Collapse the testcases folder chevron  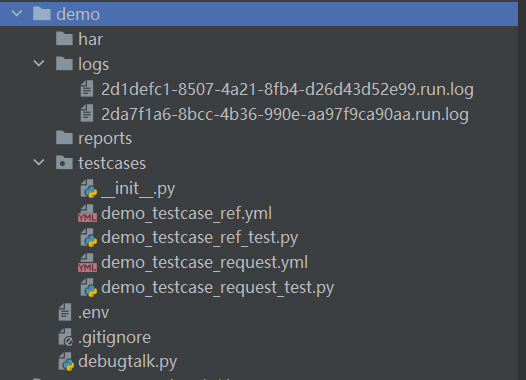pos(39,163)
